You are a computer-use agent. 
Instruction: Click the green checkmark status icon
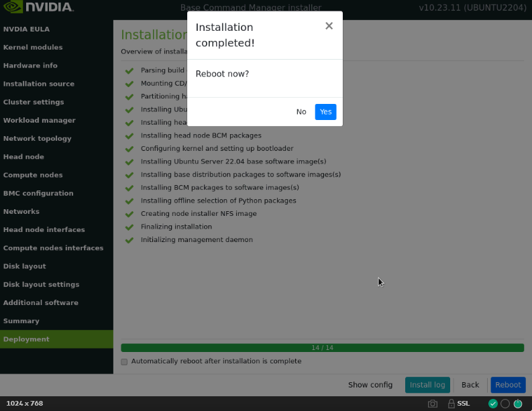pos(493,404)
